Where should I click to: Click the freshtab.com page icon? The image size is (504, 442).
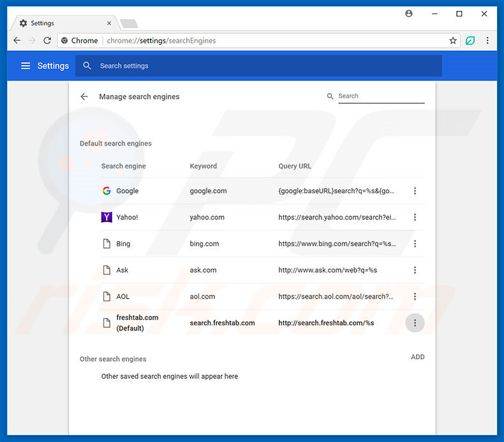[107, 323]
